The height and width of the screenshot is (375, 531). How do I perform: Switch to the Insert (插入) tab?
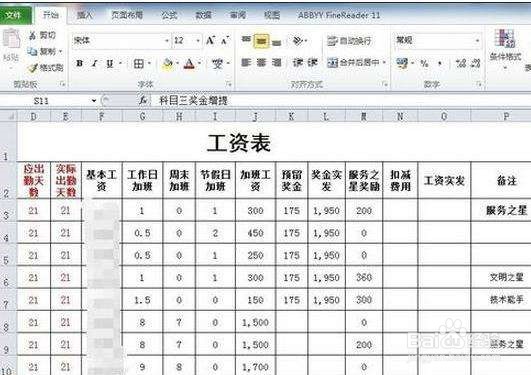click(85, 15)
